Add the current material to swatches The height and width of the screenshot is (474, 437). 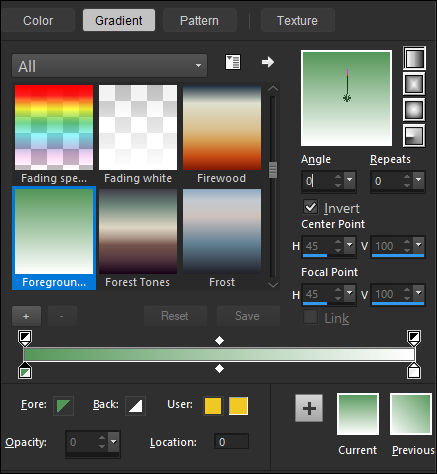tap(309, 408)
